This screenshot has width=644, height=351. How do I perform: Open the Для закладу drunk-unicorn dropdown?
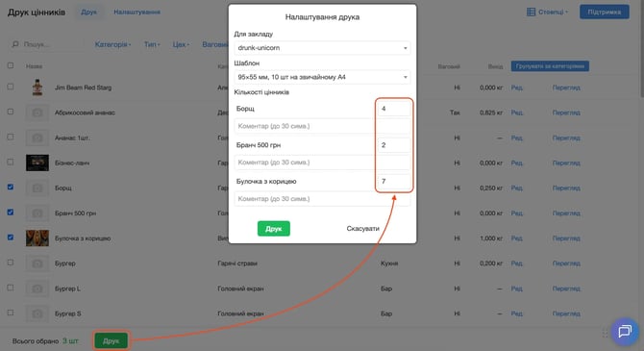click(322, 48)
